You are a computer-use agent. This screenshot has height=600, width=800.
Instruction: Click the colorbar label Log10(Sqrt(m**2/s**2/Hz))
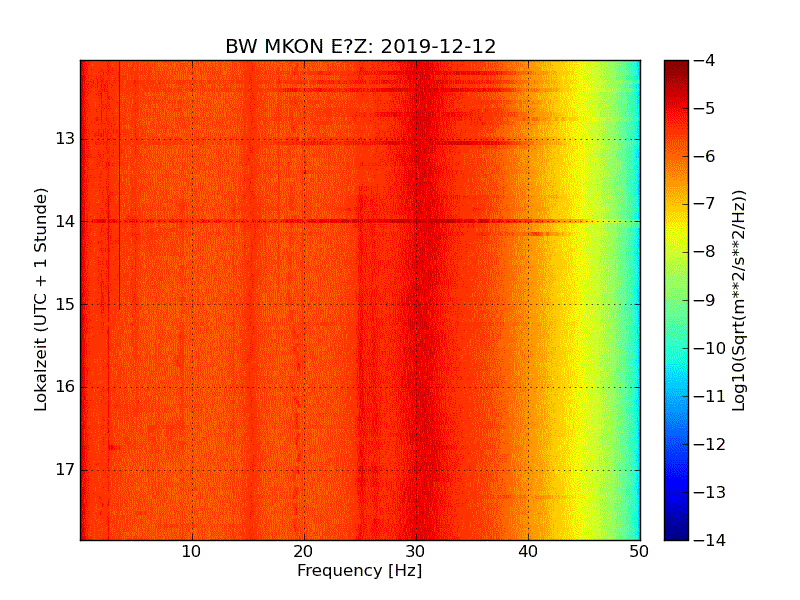pos(738,301)
